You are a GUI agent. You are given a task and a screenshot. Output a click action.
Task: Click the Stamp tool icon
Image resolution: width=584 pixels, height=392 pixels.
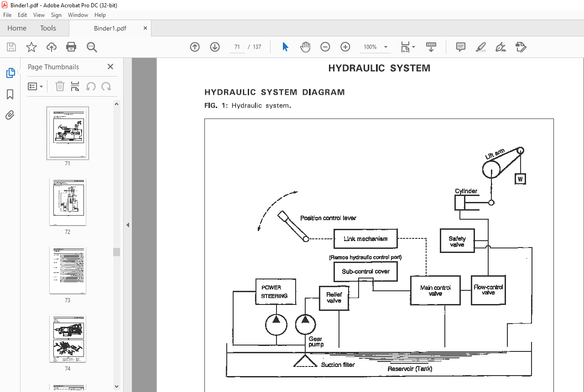521,47
